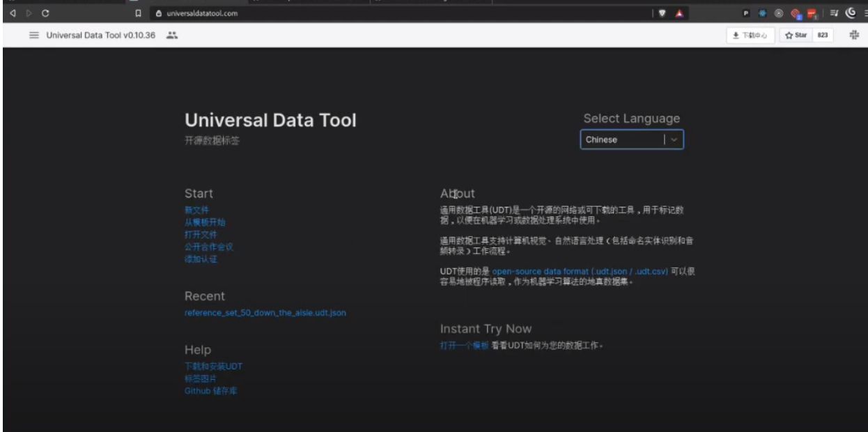Open the Brave Shields lion icon
The image size is (868, 432).
662,13
